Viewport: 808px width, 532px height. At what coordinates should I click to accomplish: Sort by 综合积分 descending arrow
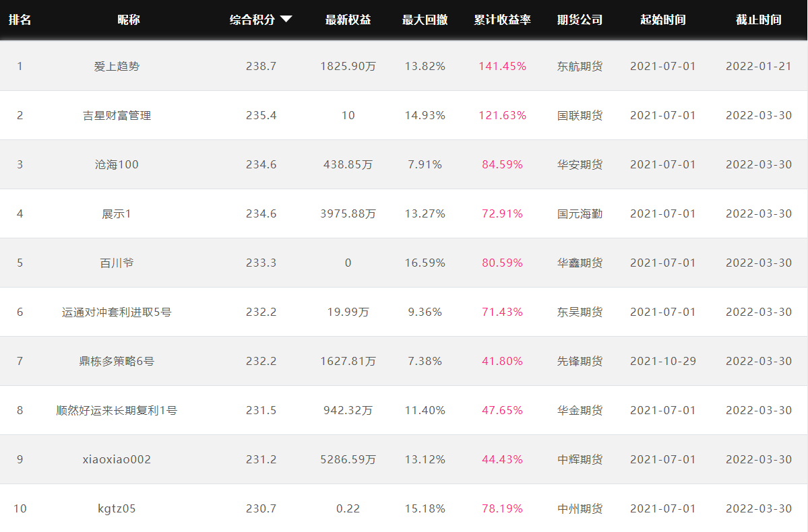(x=286, y=20)
